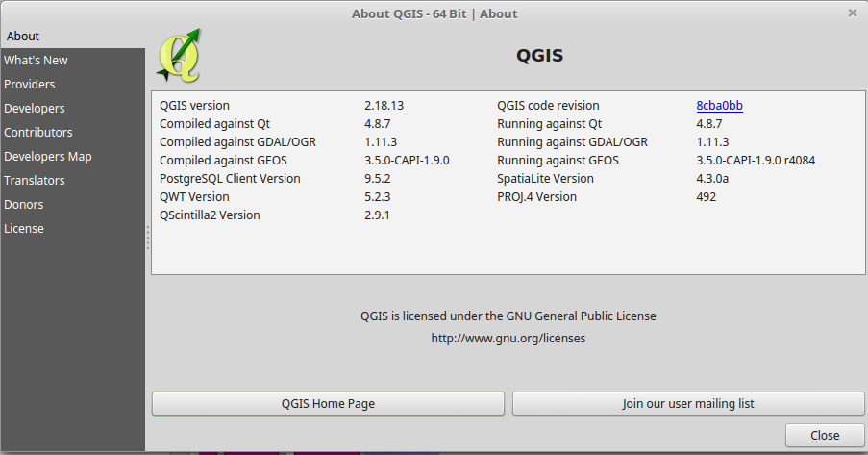Click the QGIS Home Page button
Viewport: 868px width, 455px height.
(328, 403)
